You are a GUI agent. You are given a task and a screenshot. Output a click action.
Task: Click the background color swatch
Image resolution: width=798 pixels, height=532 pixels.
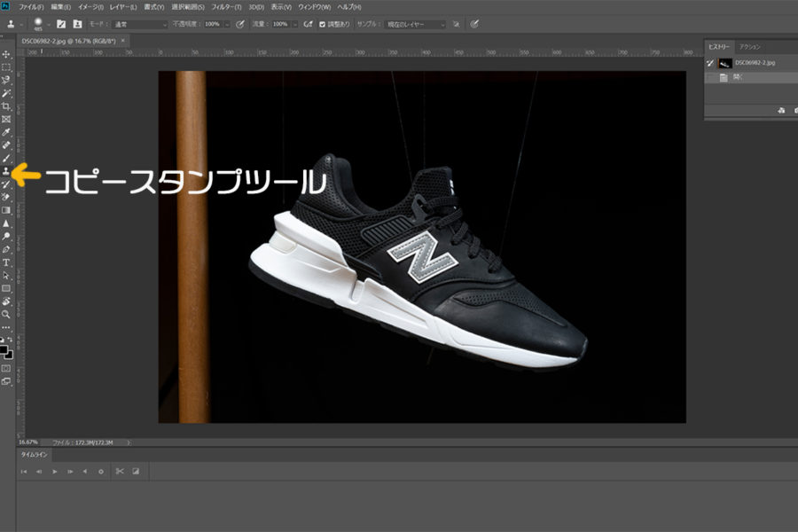point(10,356)
